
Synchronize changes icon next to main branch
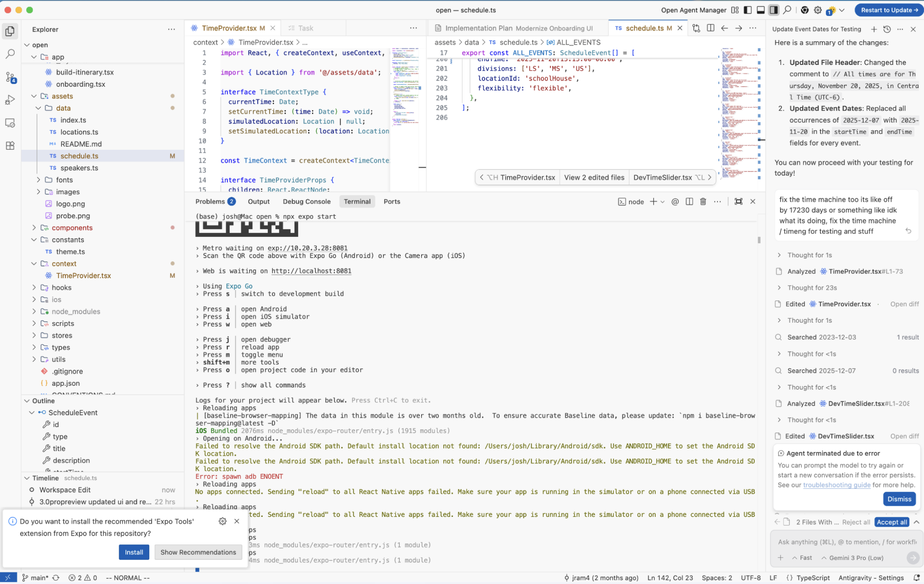56,578
